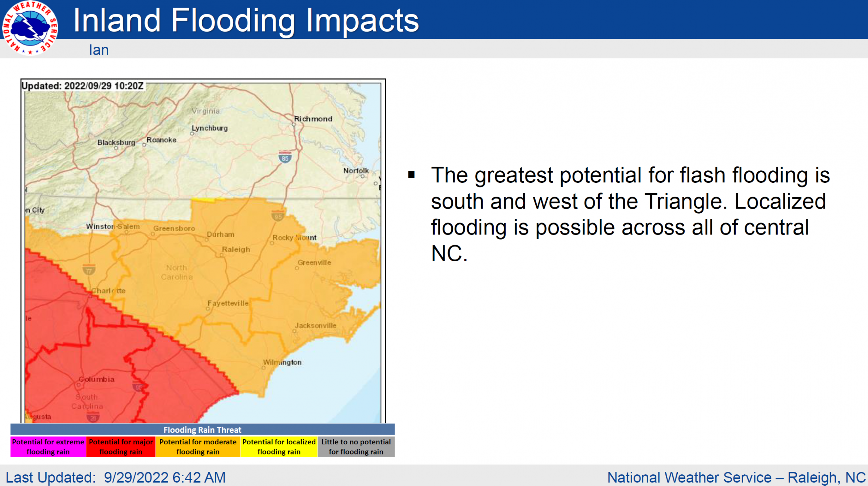868x486 pixels.
Task: Click the Fayetteville label on the map
Action: click(x=228, y=303)
